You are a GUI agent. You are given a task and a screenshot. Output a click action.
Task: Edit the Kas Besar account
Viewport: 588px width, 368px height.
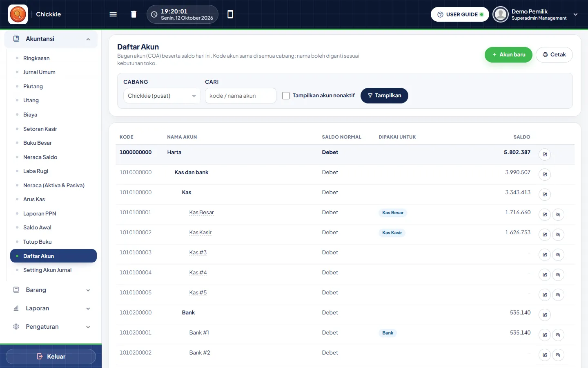(545, 215)
